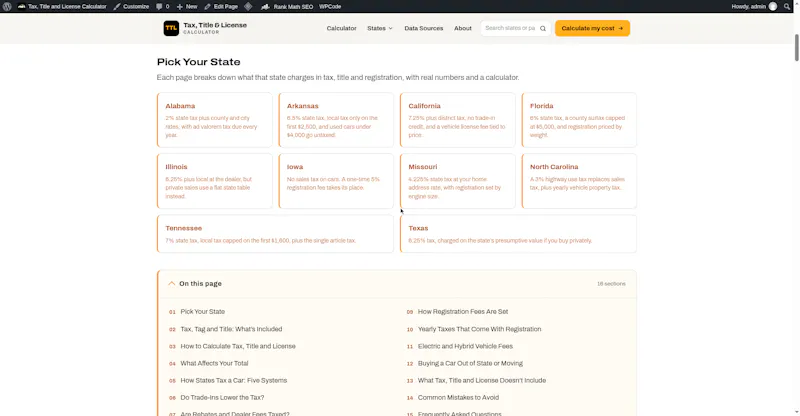Jump to How to Calculate Tax, Title and License
800x416 pixels.
pyautogui.click(x=238, y=346)
